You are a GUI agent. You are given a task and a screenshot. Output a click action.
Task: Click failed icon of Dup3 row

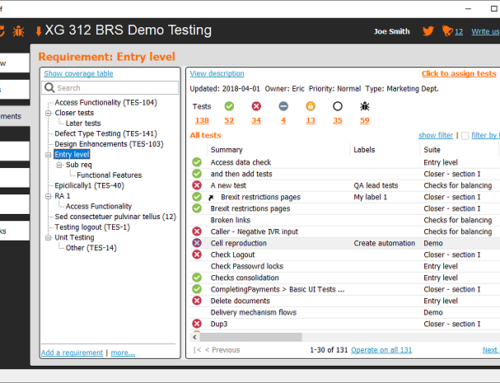click(197, 323)
